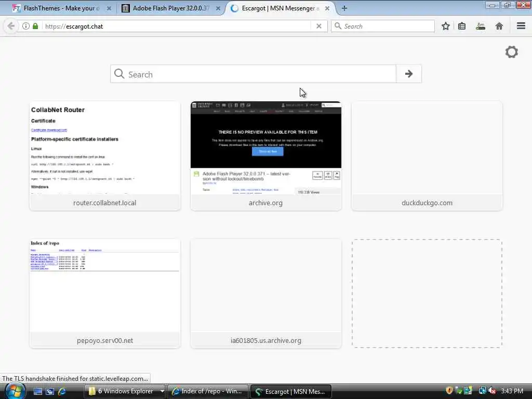Open the archive.org tile
This screenshot has width=532, height=399.
(x=265, y=156)
